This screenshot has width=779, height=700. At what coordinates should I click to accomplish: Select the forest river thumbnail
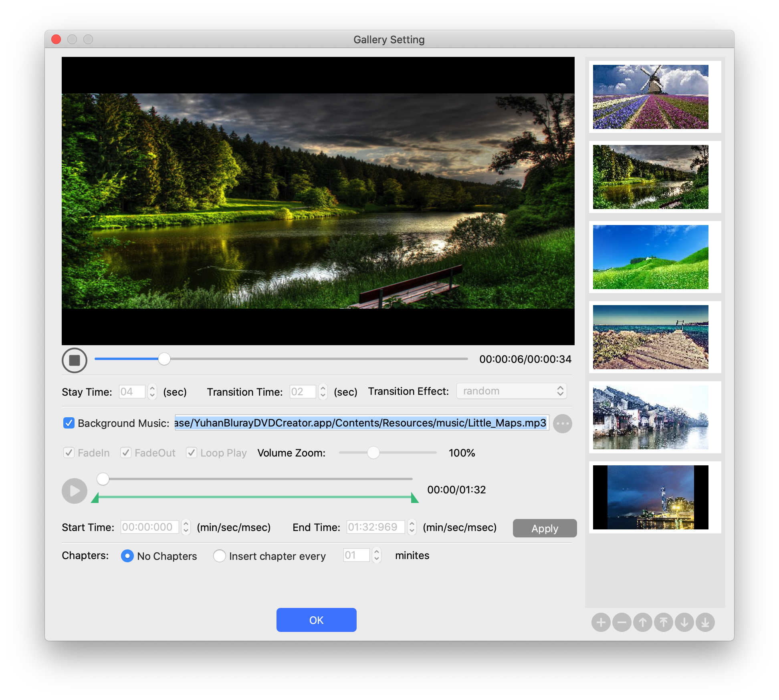[650, 177]
